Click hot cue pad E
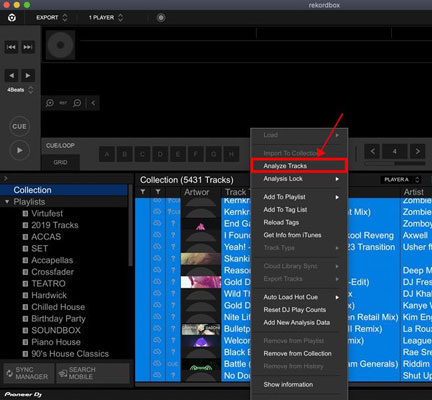This screenshot has width=432, height=400. [x=178, y=154]
